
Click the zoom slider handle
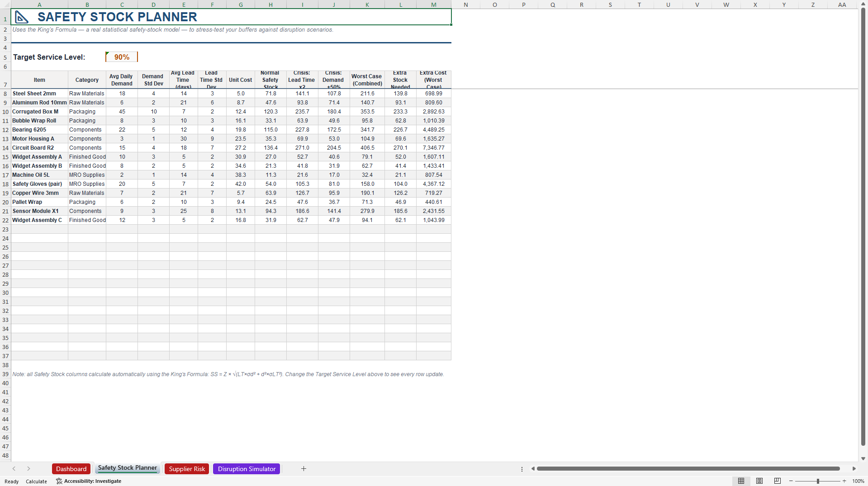coord(818,481)
